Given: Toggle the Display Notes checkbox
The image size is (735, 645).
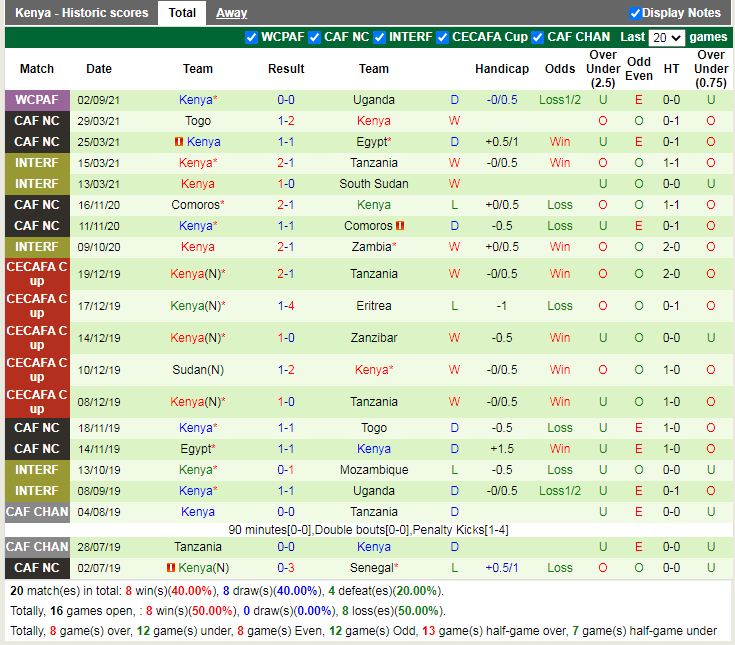Looking at the screenshot, I should (635, 13).
